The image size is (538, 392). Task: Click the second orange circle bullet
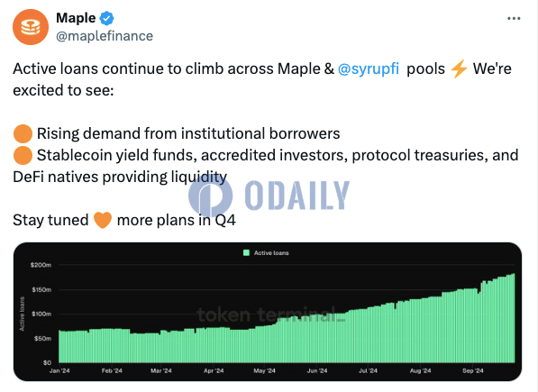(x=23, y=155)
